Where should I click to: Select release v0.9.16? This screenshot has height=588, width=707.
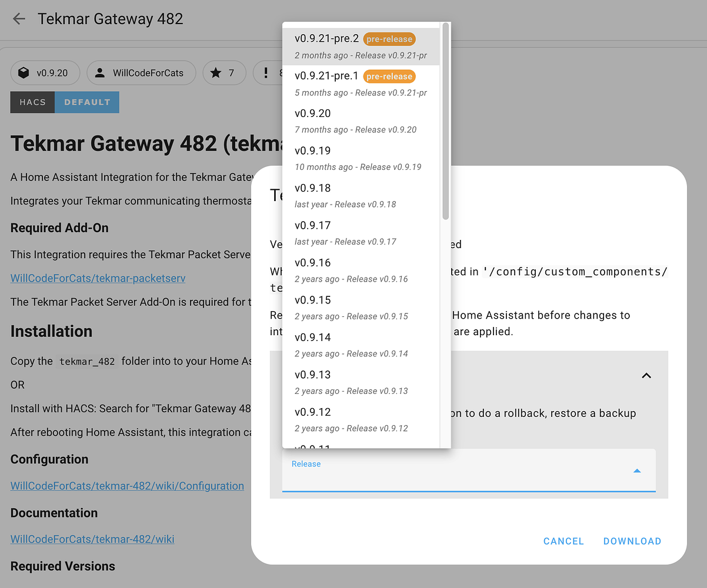coord(361,270)
